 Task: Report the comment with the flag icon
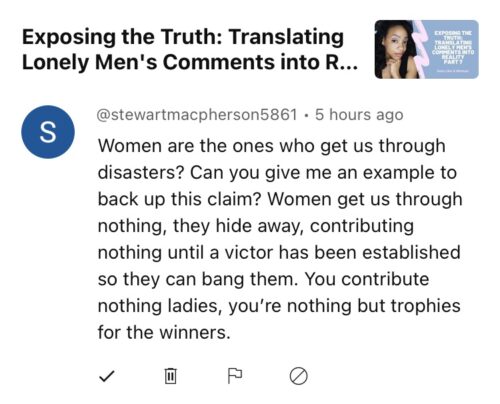coord(235,376)
